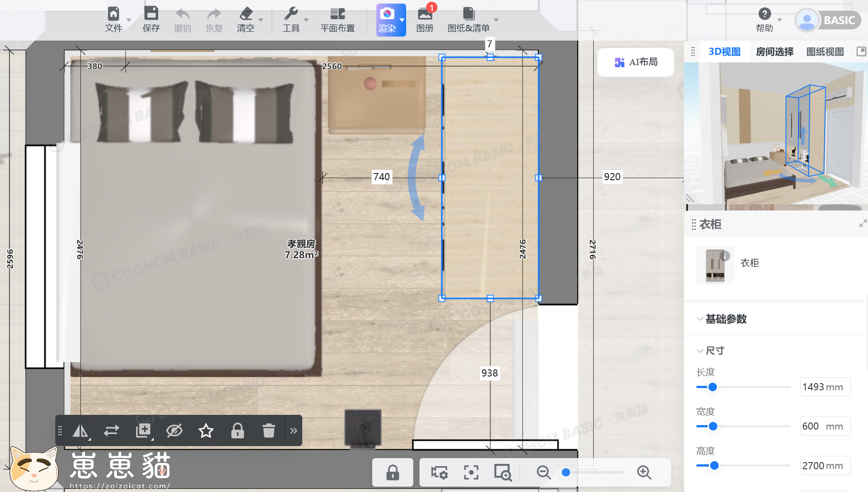The width and height of the screenshot is (868, 492).
Task: Adjust the 长度 length slider
Action: pos(712,387)
